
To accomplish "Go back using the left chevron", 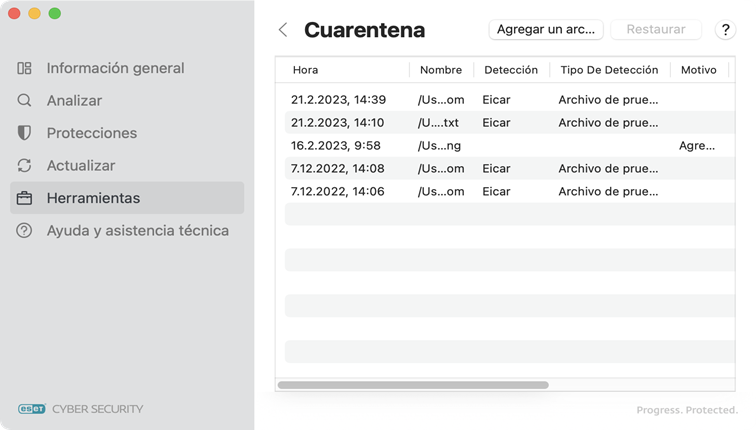I will 283,30.
